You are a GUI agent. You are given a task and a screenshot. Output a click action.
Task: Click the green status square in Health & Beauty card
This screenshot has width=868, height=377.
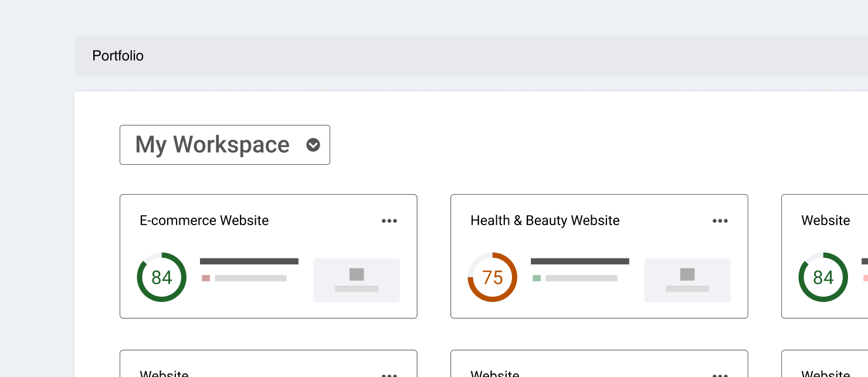tap(537, 278)
